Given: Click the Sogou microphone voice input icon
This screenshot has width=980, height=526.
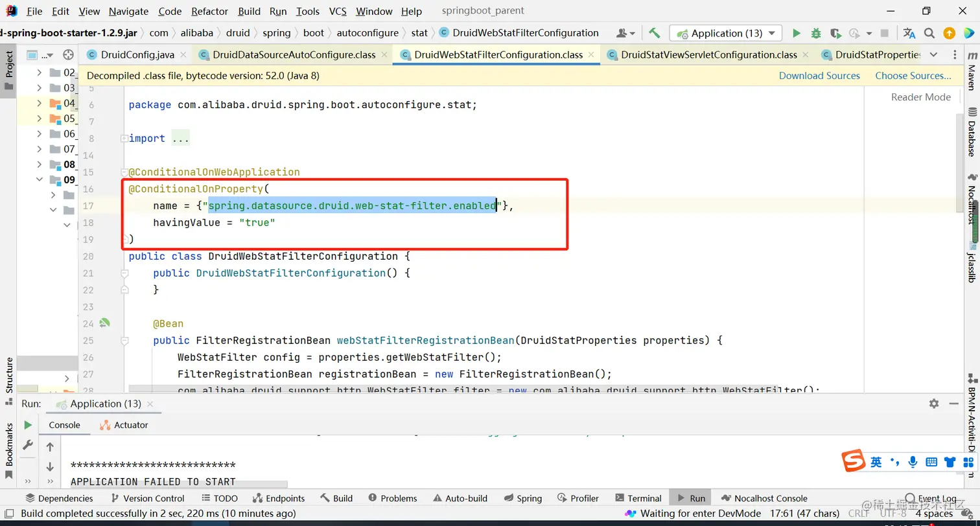Looking at the screenshot, I should [x=913, y=462].
